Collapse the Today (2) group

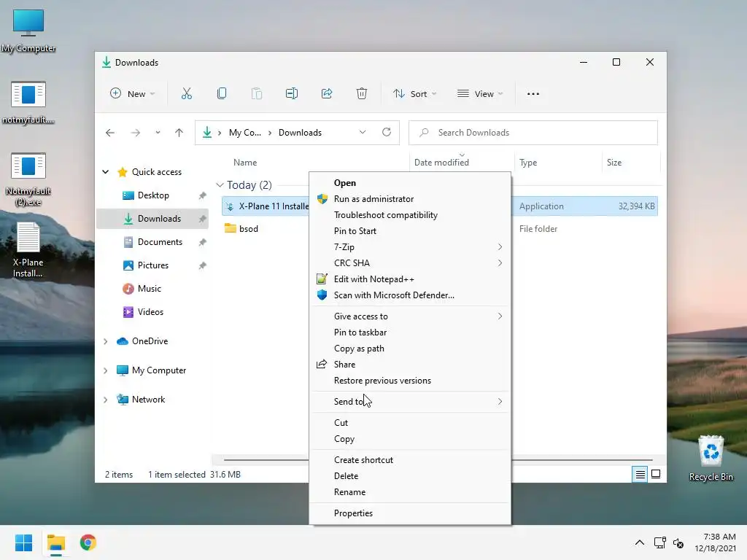(220, 184)
